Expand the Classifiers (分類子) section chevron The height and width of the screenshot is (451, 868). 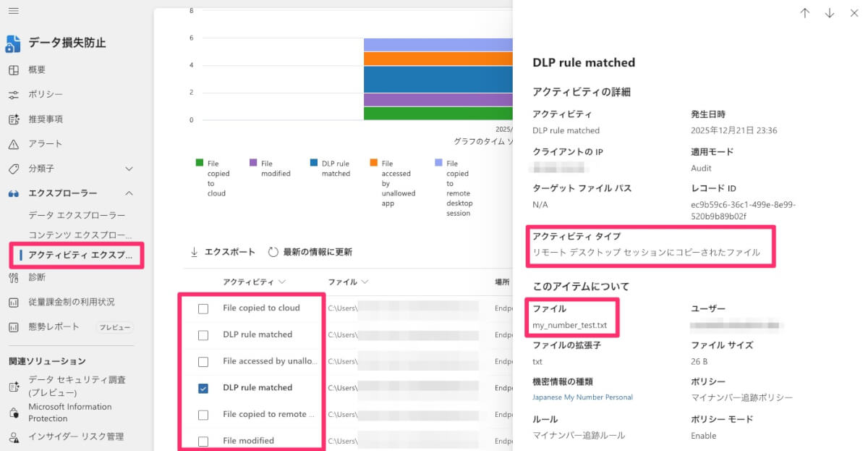coord(129,169)
